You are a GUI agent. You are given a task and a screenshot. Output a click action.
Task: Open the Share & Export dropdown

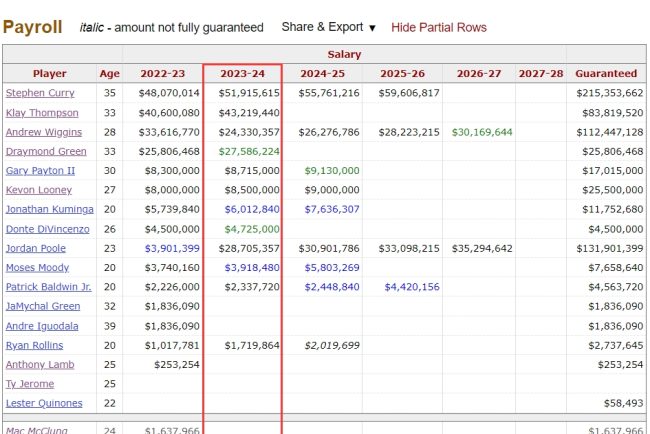pos(328,27)
